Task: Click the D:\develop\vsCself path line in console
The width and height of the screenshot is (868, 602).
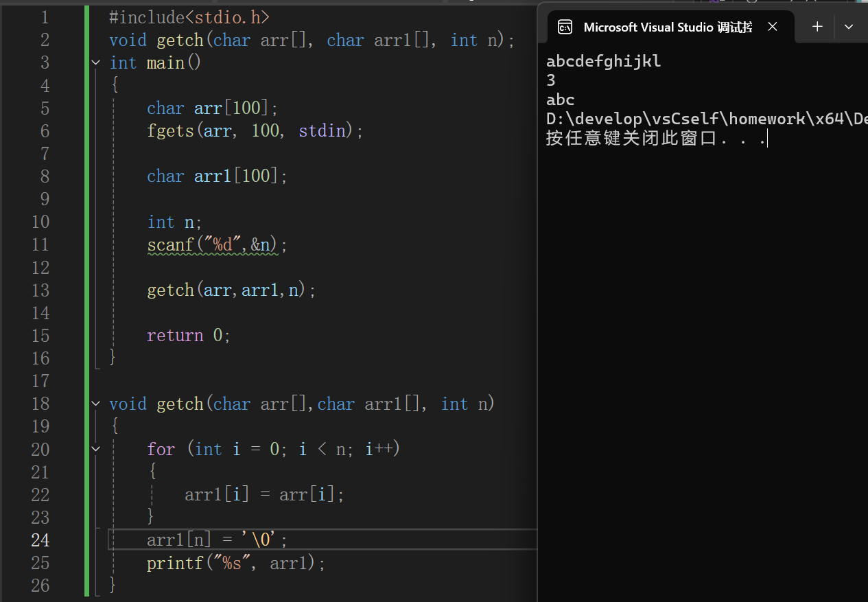Action: tap(707, 119)
